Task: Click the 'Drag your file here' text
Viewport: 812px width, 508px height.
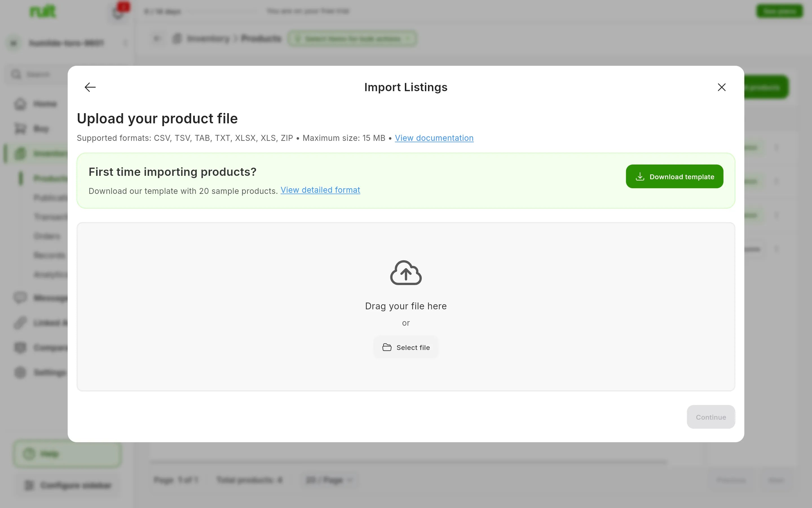Action: [406, 306]
